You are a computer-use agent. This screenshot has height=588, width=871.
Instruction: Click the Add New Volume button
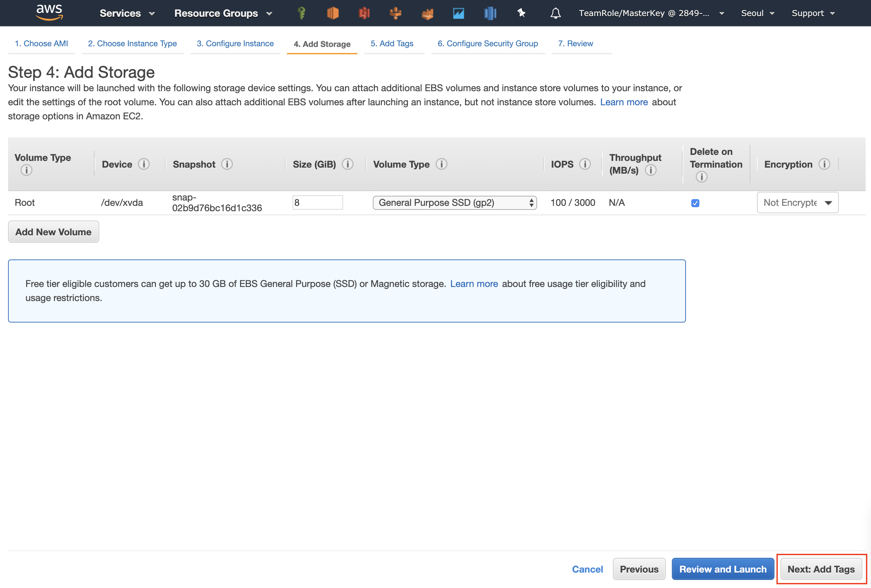coord(53,232)
